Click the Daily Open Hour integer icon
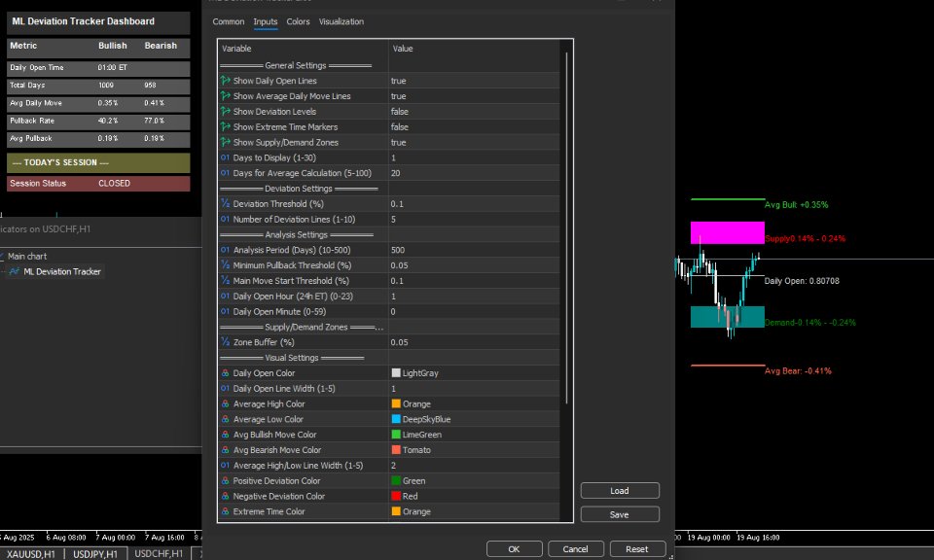934x560 pixels. point(225,296)
